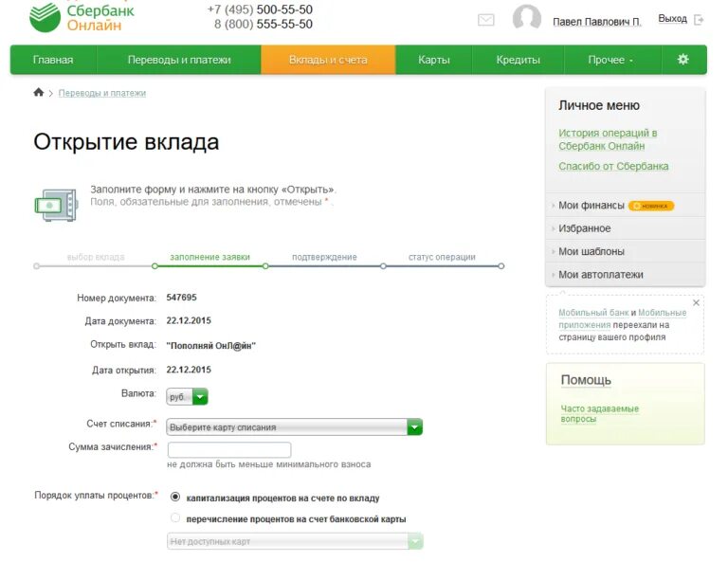Open Выберите карту списания dropdown
Viewport: 728px width, 562px height.
coord(295,427)
